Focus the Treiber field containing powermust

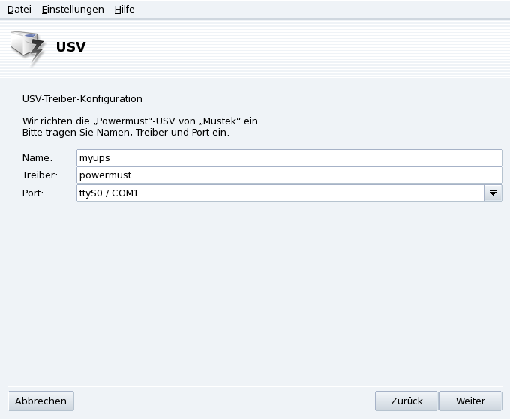289,175
